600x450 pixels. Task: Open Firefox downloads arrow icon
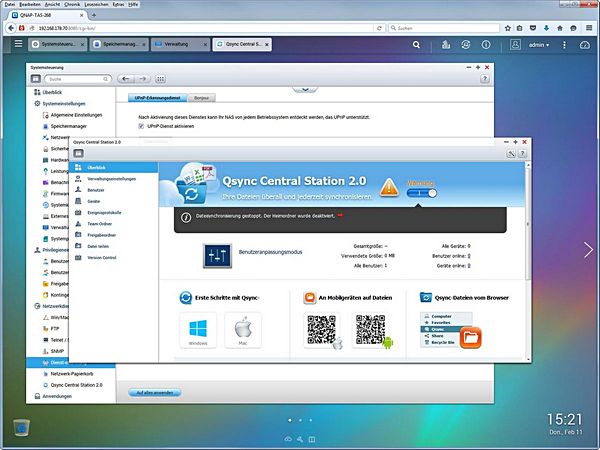546,28
